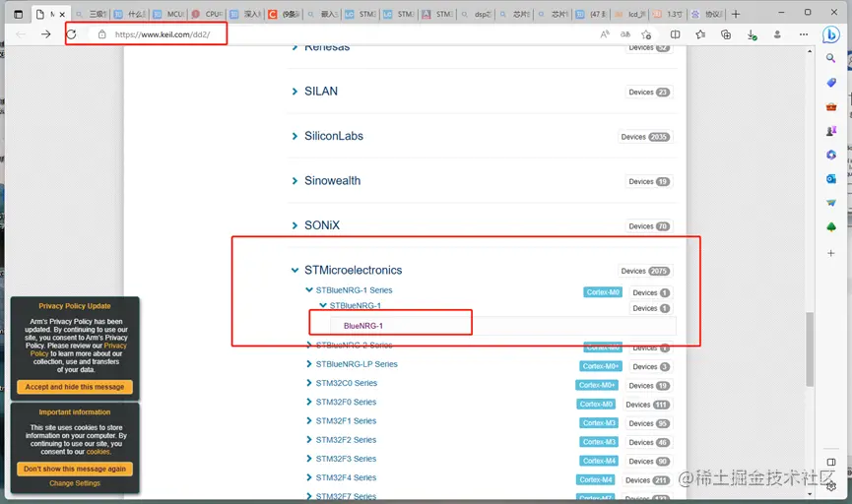Open the BlueNRG-1 device link
Screen dimensions: 852x504
[363, 326]
